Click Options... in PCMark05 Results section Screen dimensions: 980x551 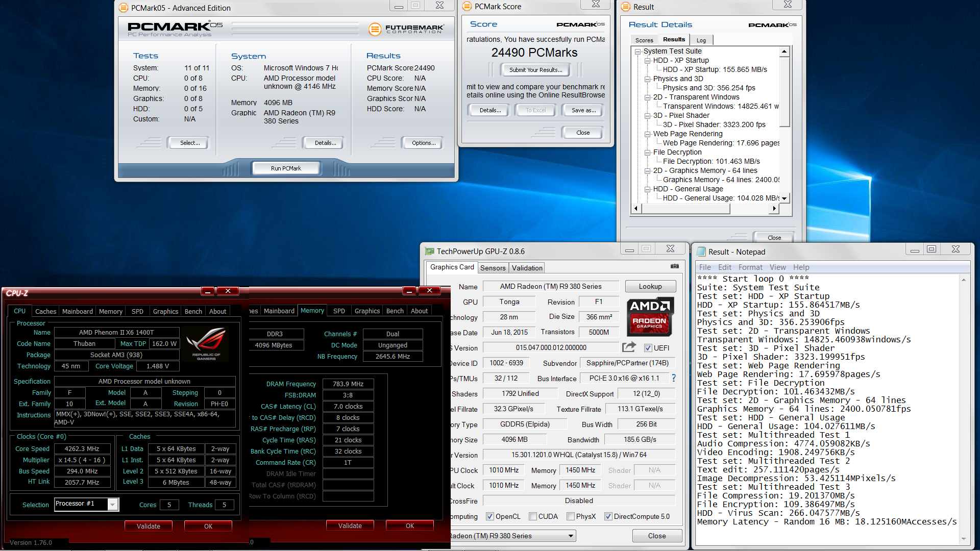424,143
